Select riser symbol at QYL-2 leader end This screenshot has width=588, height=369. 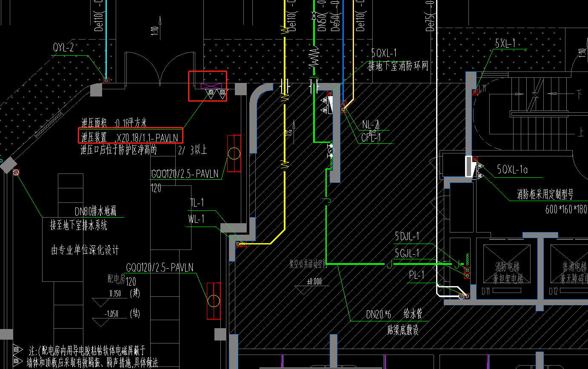(106, 80)
